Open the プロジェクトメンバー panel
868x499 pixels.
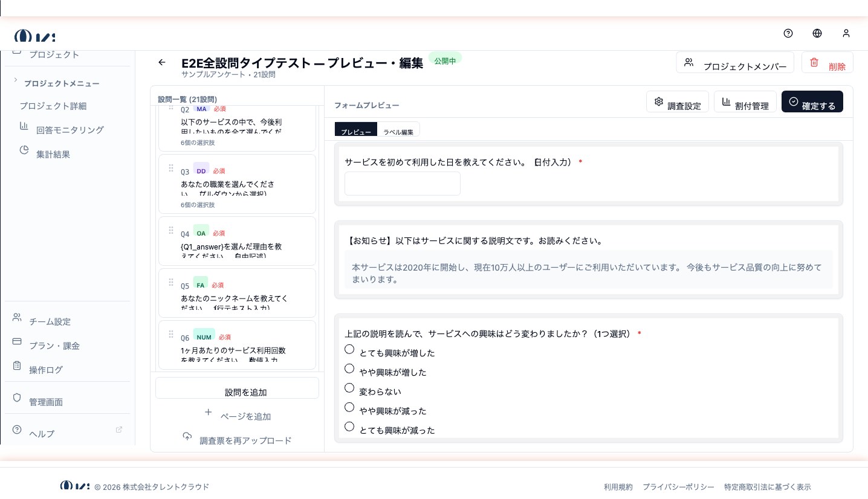[735, 62]
